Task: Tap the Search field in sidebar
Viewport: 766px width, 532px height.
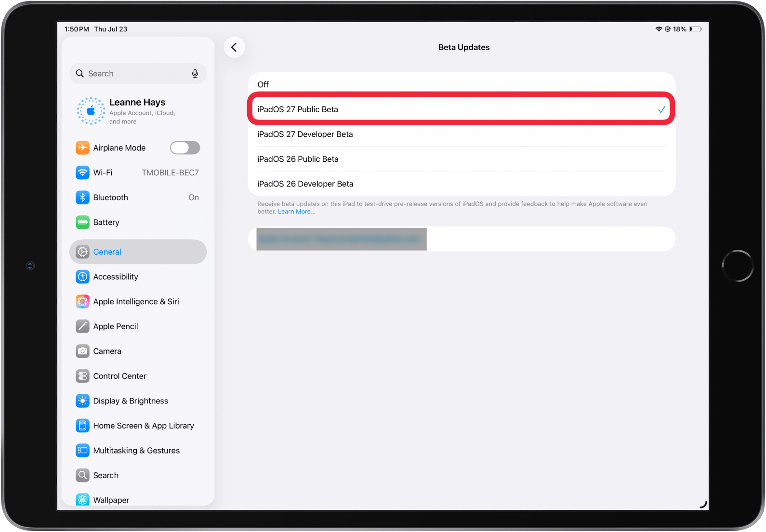Action: coord(138,74)
